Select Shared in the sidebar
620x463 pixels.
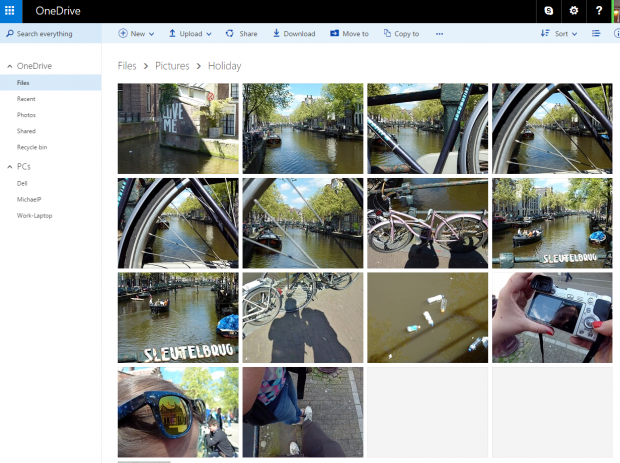(x=26, y=131)
